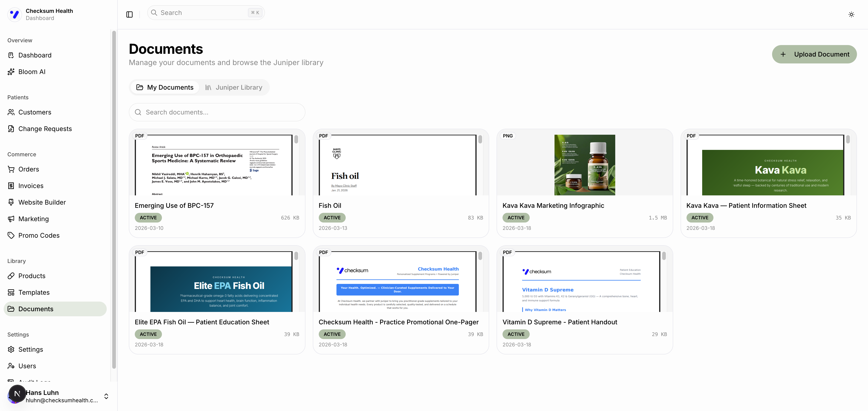Open the Templates page

coord(55,292)
